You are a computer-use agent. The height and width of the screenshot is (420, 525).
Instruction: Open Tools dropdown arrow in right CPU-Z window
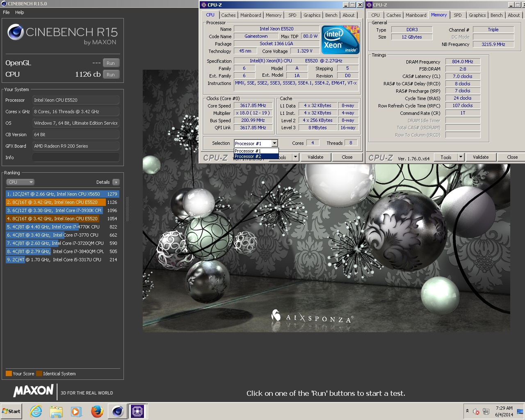[x=461, y=157]
